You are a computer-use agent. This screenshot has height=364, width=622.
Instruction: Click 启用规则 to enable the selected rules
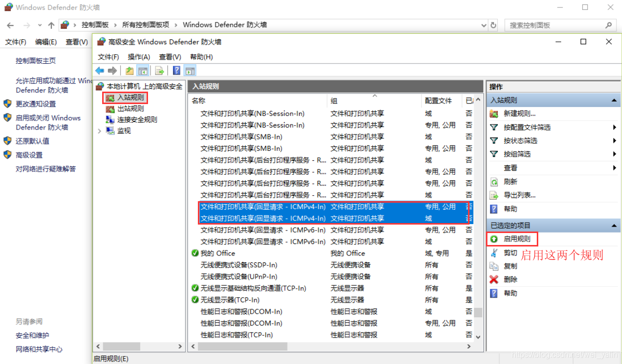click(x=517, y=239)
